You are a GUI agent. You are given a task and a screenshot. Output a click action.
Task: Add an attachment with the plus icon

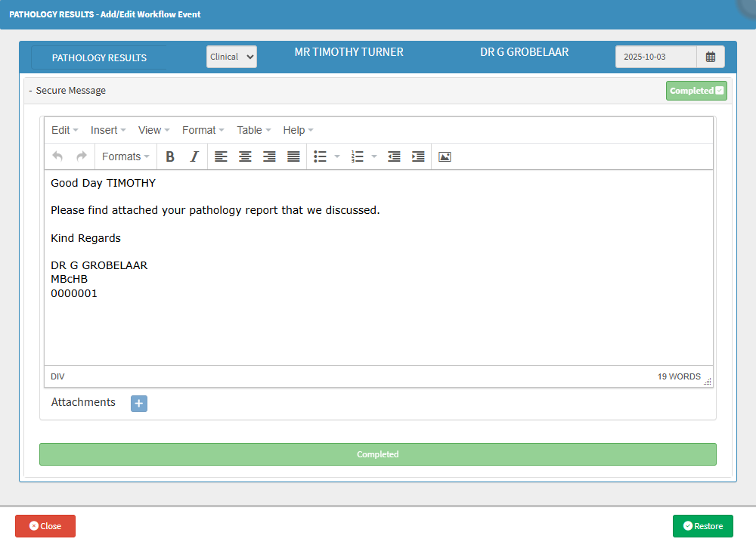click(x=139, y=404)
